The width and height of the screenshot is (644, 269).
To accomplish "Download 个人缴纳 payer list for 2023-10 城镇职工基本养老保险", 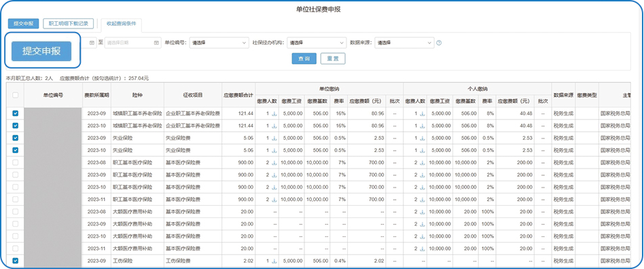I will 423,126.
